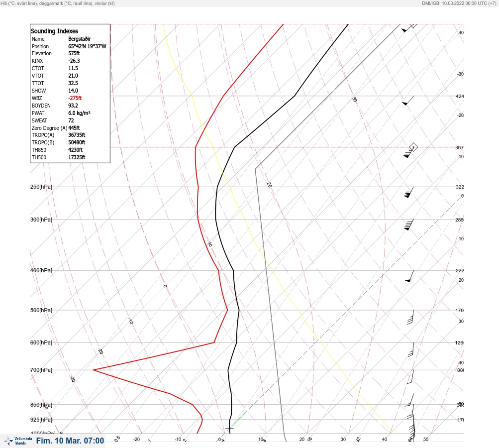Click the 250[hPa] pressure label
Image resolution: width=499 pixels, height=448 pixels.
(41, 187)
